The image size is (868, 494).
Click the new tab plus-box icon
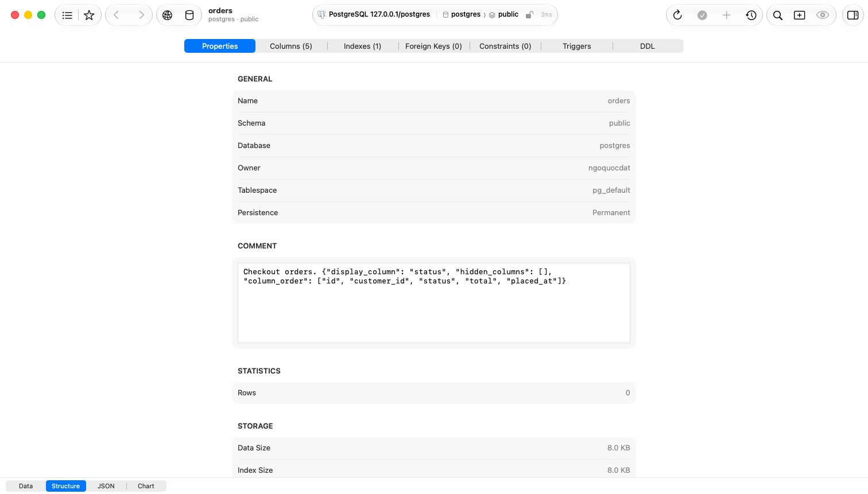[800, 15]
